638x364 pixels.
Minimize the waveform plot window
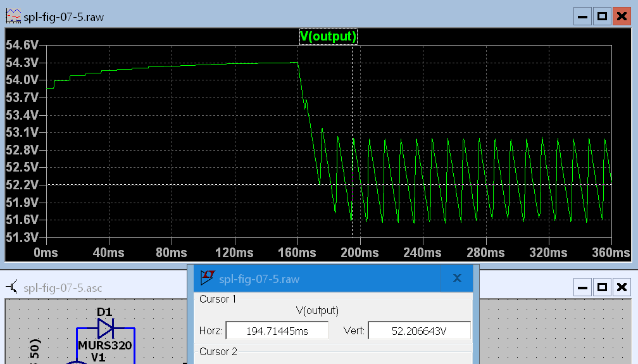pos(583,17)
